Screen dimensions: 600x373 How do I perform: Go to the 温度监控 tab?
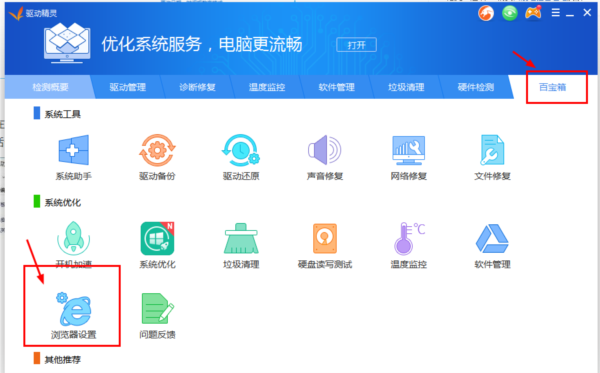pos(267,87)
